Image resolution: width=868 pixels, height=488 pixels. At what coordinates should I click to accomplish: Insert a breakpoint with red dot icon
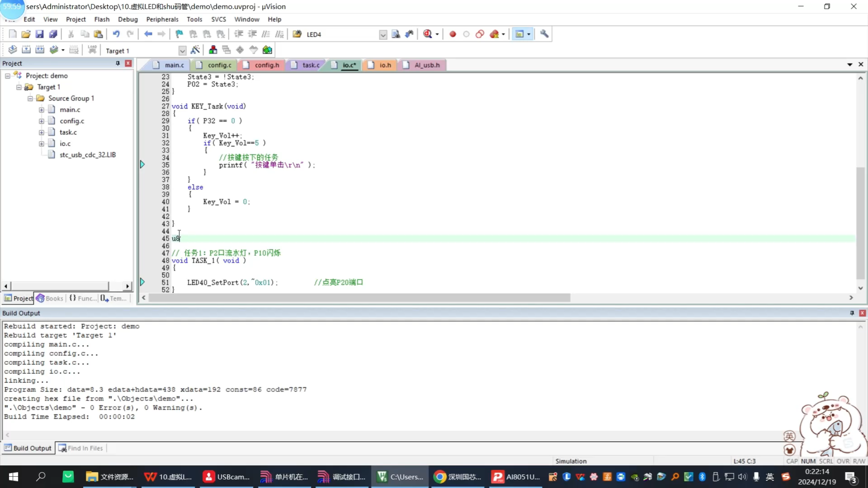452,34
